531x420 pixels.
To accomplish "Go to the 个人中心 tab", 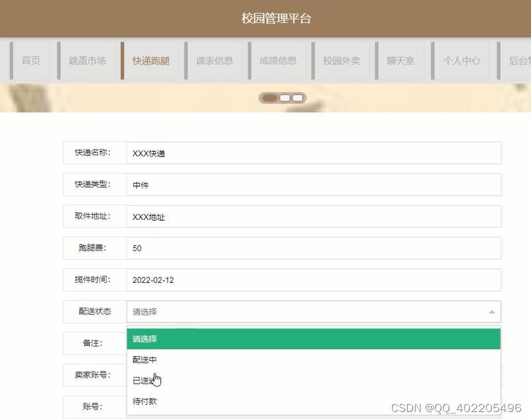I will 461,60.
